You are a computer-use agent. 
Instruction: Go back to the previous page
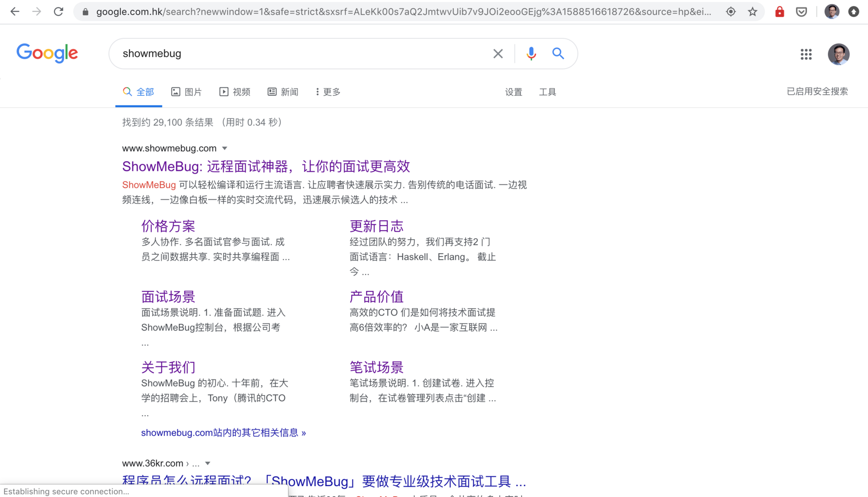click(15, 12)
